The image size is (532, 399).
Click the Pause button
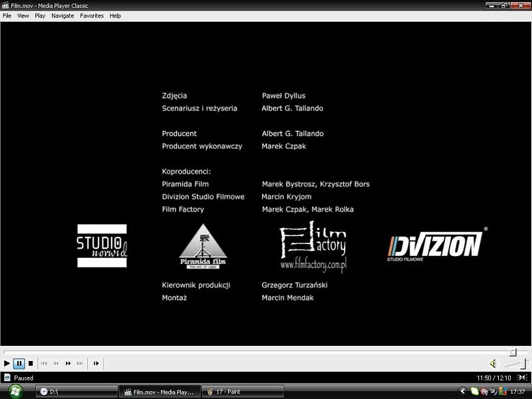tap(19, 363)
